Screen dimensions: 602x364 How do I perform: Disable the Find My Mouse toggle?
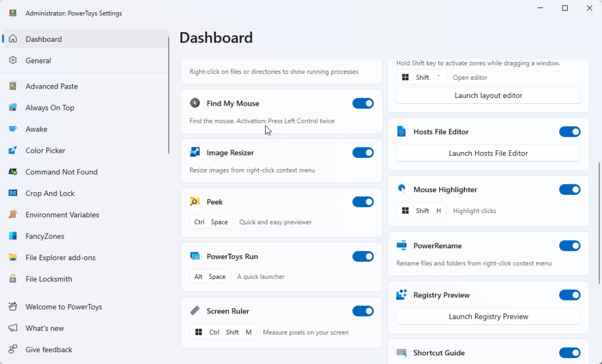pyautogui.click(x=363, y=103)
